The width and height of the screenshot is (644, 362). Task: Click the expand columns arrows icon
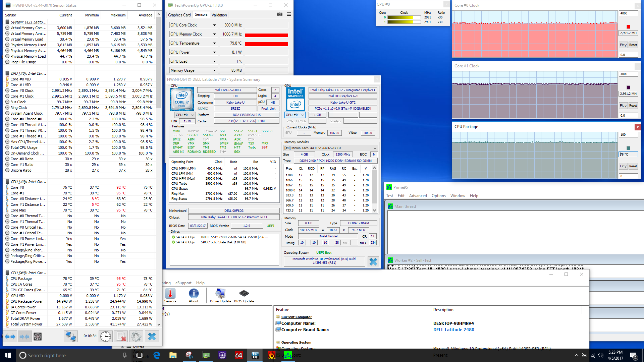10,337
